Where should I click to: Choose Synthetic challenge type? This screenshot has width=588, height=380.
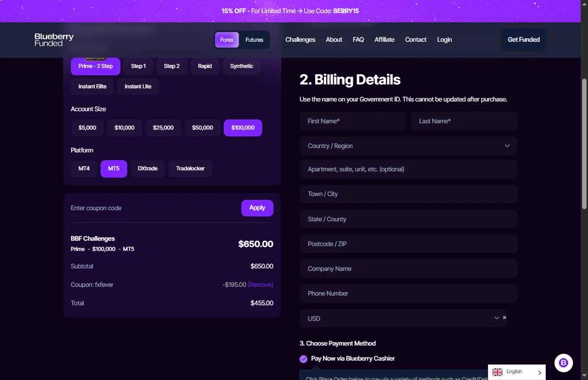(242, 66)
